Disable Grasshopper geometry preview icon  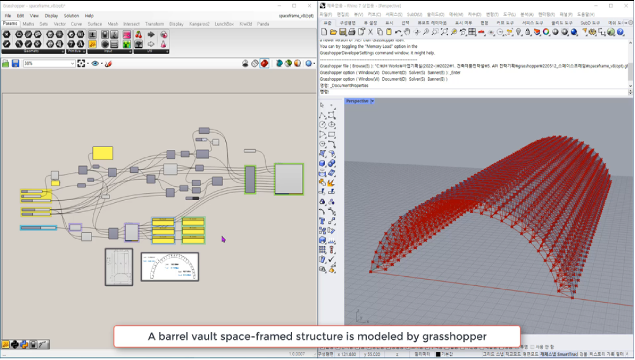245,64
